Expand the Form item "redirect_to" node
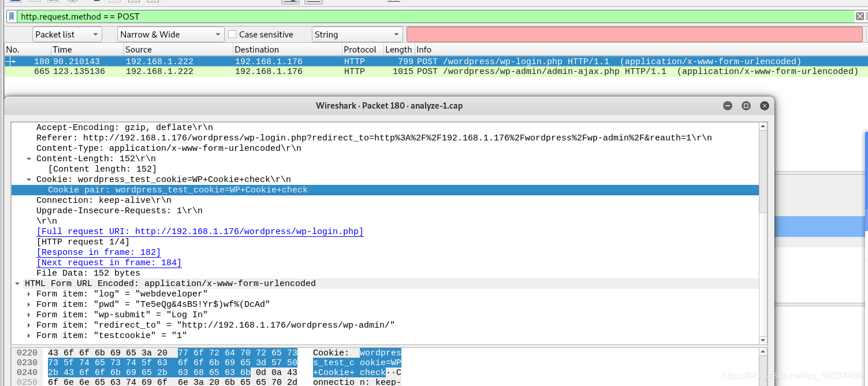Viewport: 868px width, 386px height. coord(29,325)
